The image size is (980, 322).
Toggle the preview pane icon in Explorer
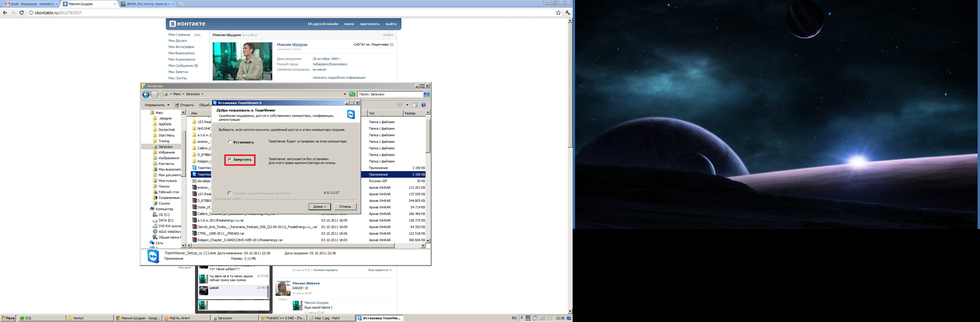[415, 105]
